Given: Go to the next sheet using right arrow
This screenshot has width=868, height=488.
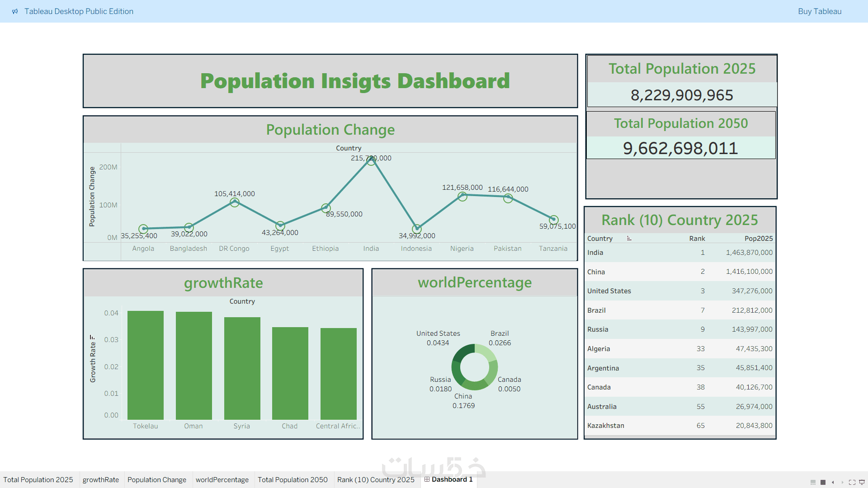Looking at the screenshot, I should point(842,482).
